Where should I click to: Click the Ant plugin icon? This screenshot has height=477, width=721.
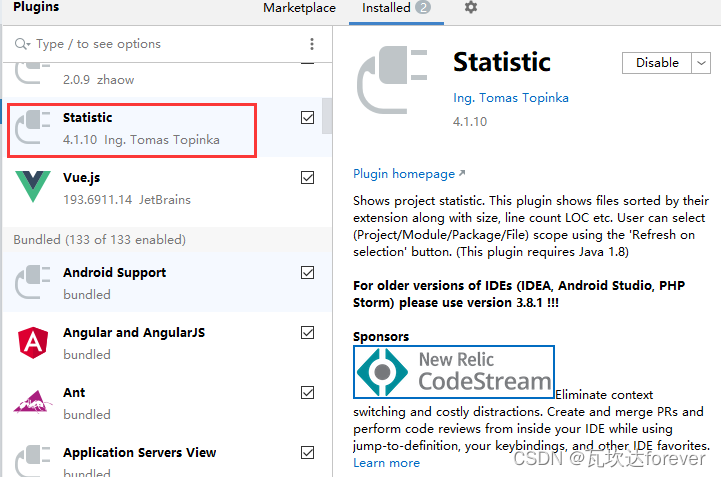[32, 402]
